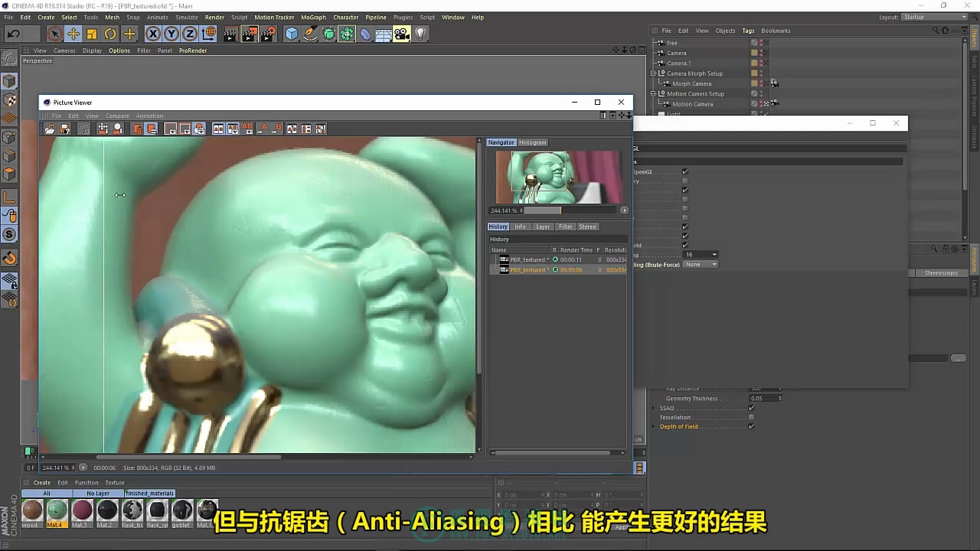This screenshot has height=551, width=980.
Task: Expand the SSAO settings arrow
Action: pos(654,408)
